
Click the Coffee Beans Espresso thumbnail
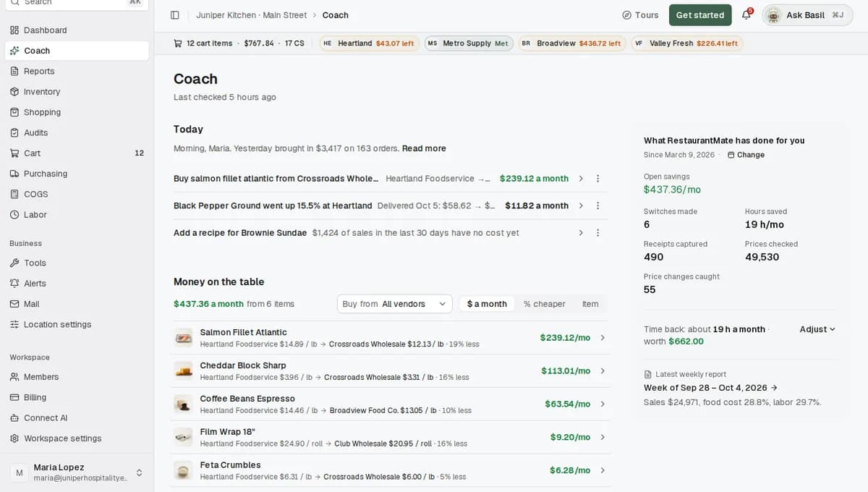(184, 404)
